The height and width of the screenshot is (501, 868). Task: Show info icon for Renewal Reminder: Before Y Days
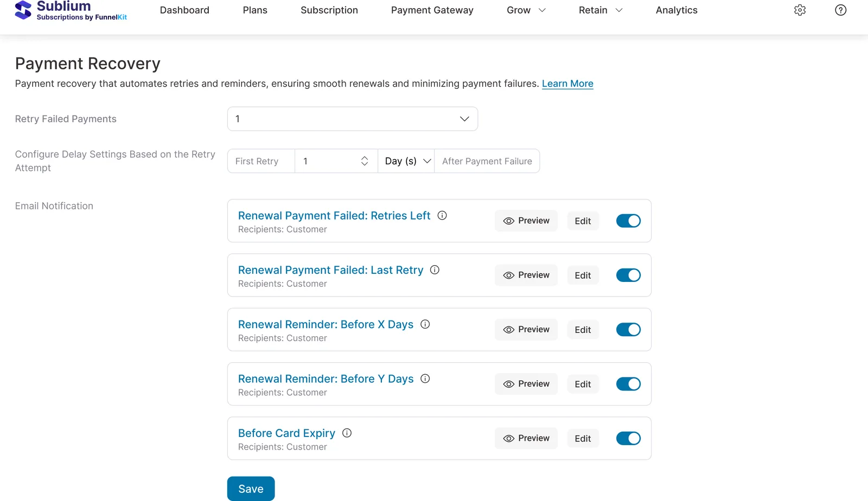click(425, 378)
